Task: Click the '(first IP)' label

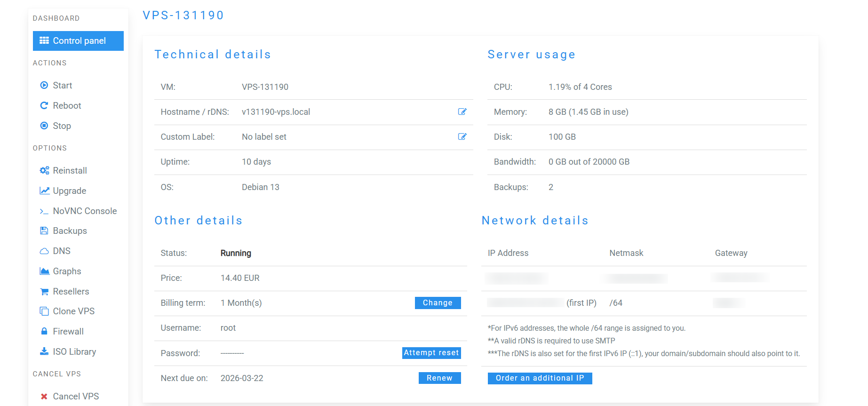Action: 581,303
